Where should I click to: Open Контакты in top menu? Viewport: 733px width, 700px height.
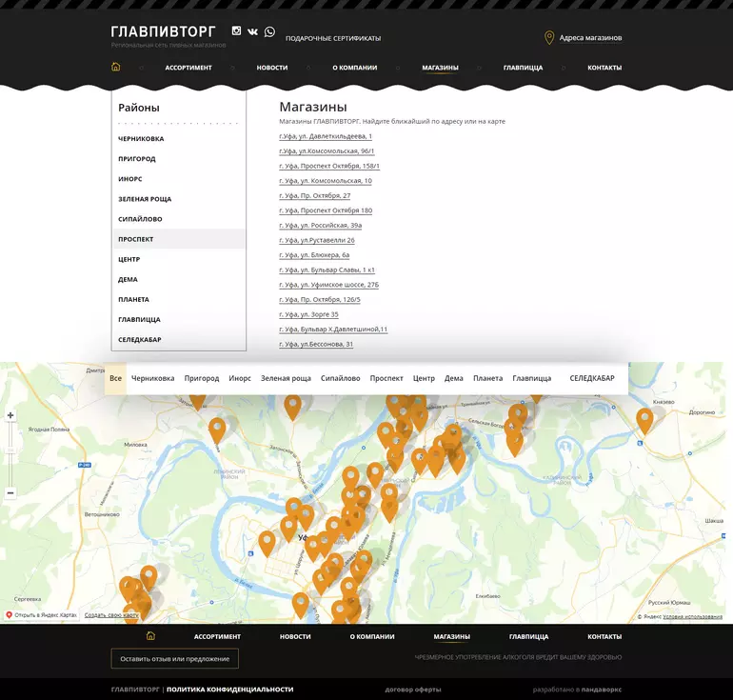[604, 68]
